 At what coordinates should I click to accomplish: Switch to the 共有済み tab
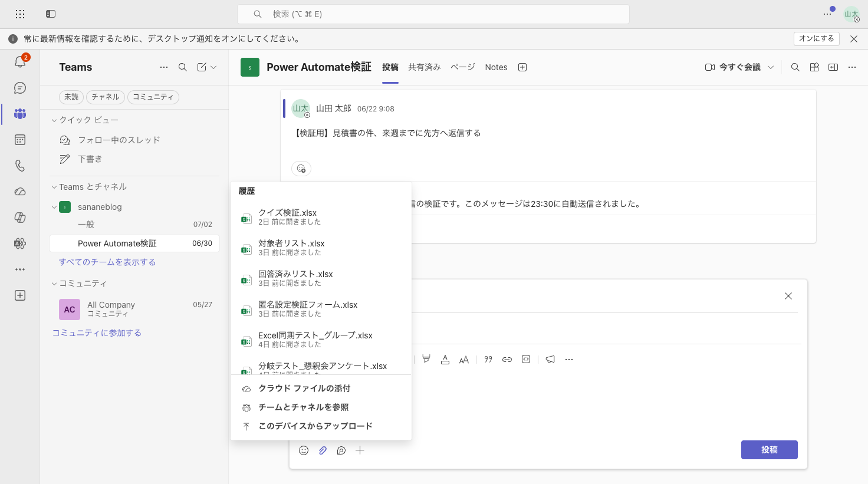425,67
